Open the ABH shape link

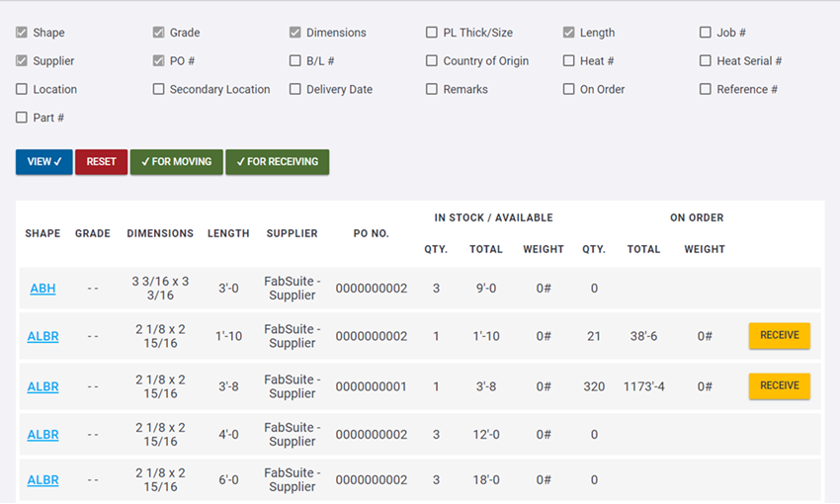click(42, 289)
